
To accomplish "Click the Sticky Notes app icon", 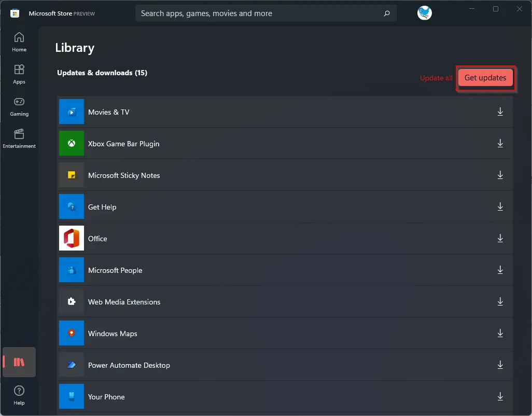I will click(71, 175).
